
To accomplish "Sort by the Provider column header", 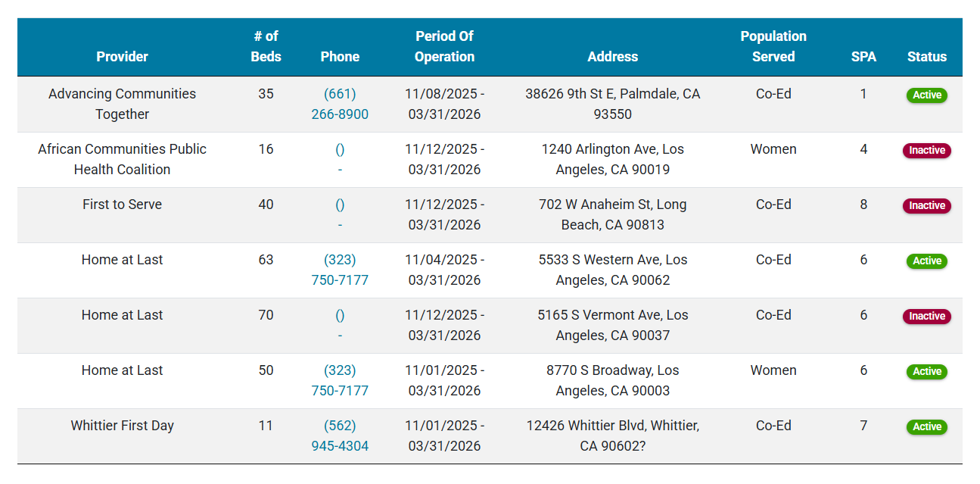I will click(122, 57).
